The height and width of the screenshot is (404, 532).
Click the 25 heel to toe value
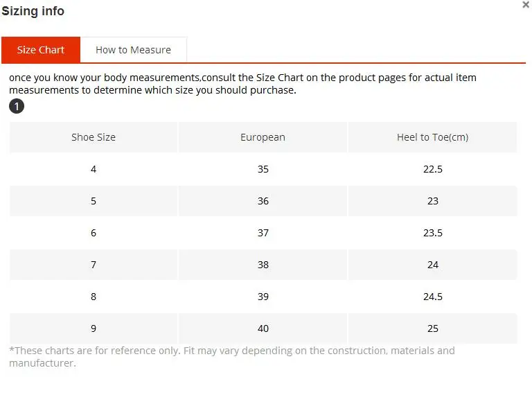(432, 328)
